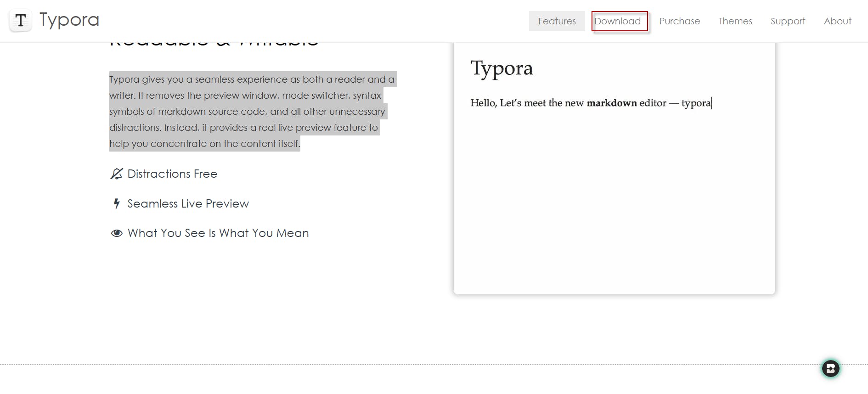Visit the About page
This screenshot has height=394, width=868.
pyautogui.click(x=837, y=21)
